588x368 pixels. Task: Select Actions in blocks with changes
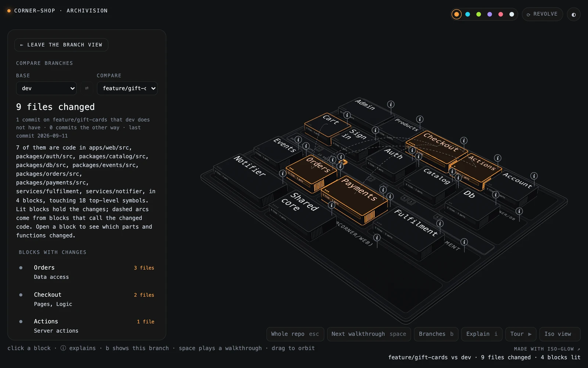87,326
